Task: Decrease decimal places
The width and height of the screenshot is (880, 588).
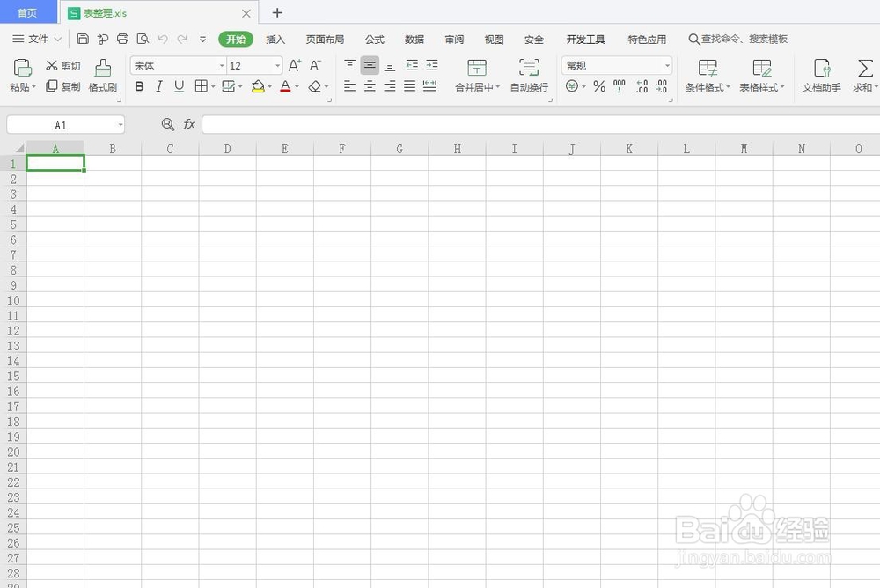Action: tap(662, 86)
